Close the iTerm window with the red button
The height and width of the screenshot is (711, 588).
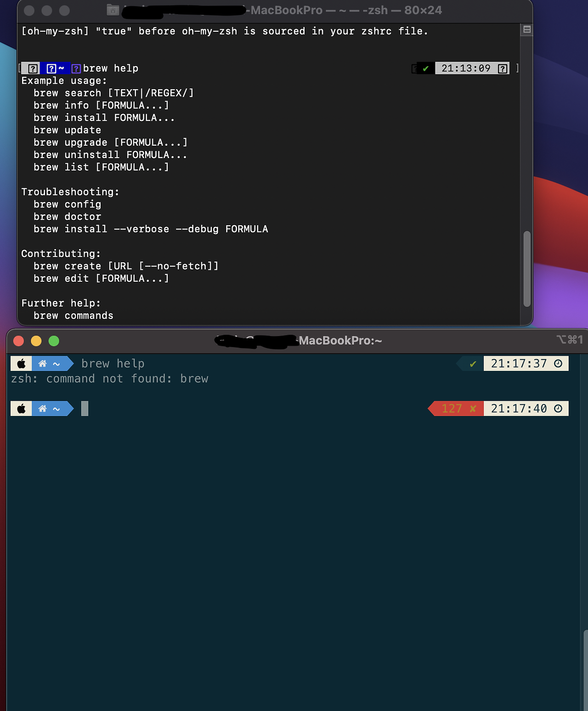[x=18, y=341]
